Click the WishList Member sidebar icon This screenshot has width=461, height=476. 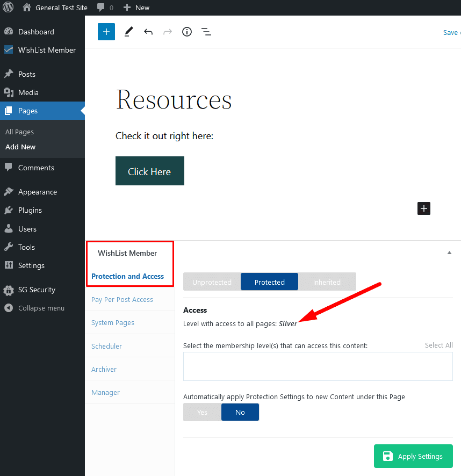pos(9,49)
